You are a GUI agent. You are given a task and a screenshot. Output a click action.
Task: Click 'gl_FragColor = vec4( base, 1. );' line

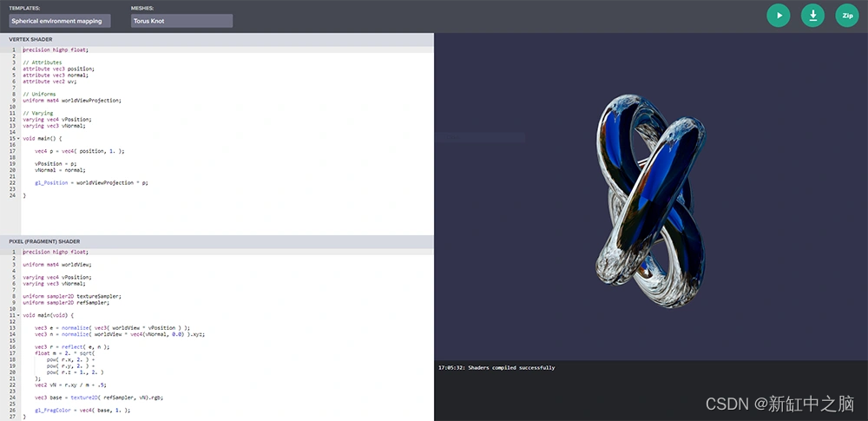click(x=82, y=411)
